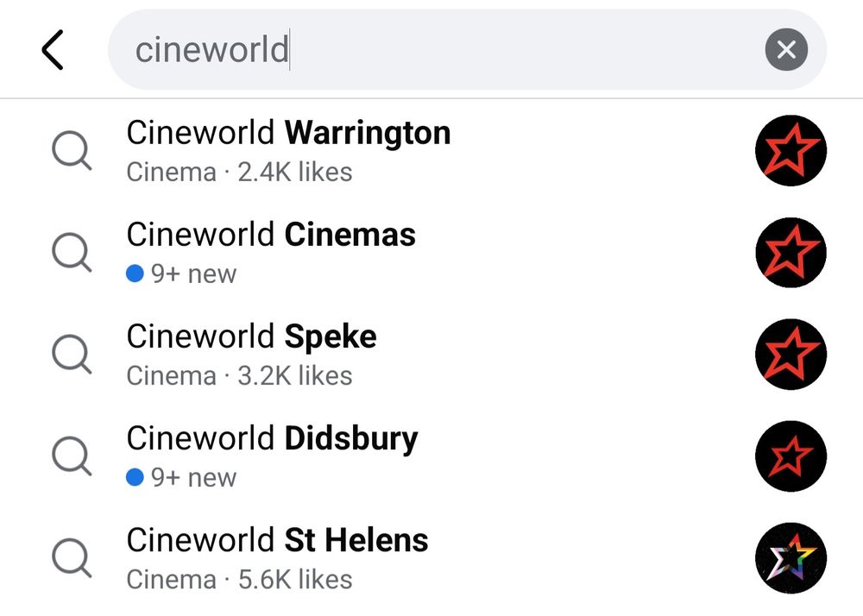This screenshot has height=616, width=863.
Task: Click magnifier icon beside Cineworld Warrington
Action: point(71,151)
